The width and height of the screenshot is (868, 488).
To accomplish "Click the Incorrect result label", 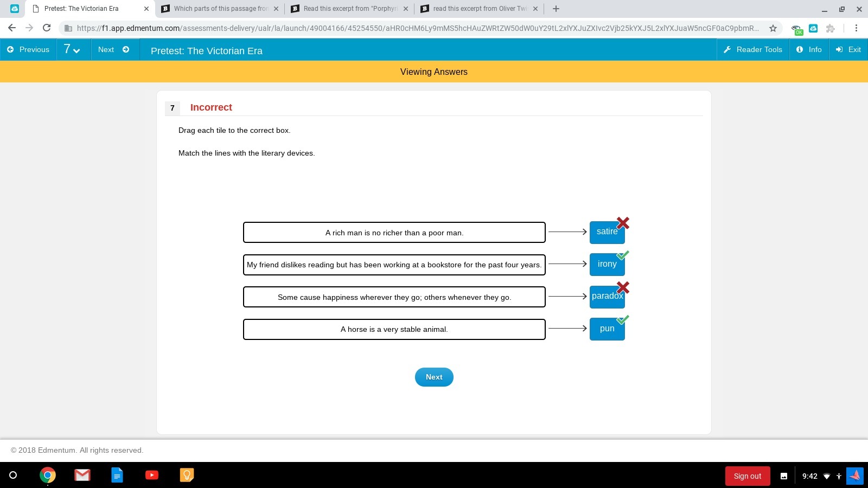I will 211,107.
